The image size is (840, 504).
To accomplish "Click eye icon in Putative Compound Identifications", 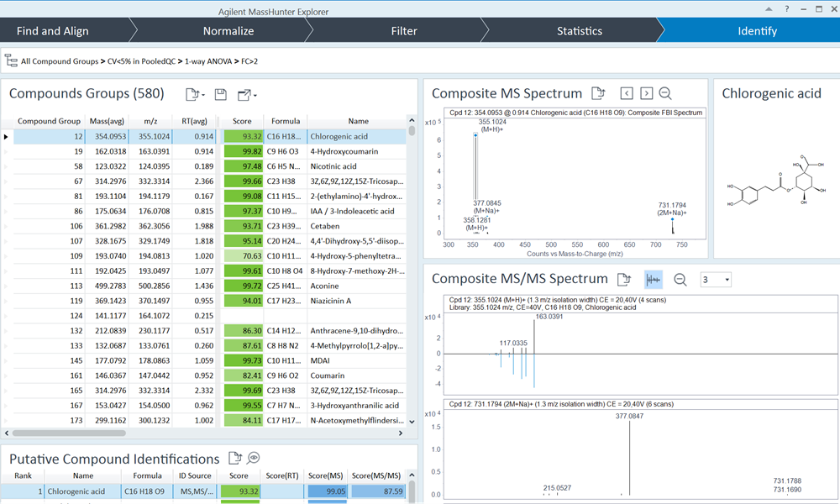I will point(253,459).
